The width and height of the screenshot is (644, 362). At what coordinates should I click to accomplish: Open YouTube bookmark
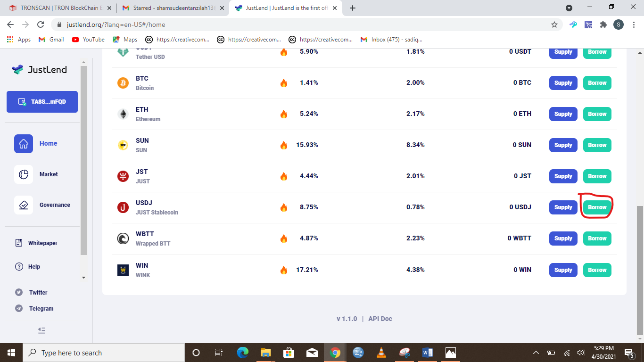(x=88, y=40)
